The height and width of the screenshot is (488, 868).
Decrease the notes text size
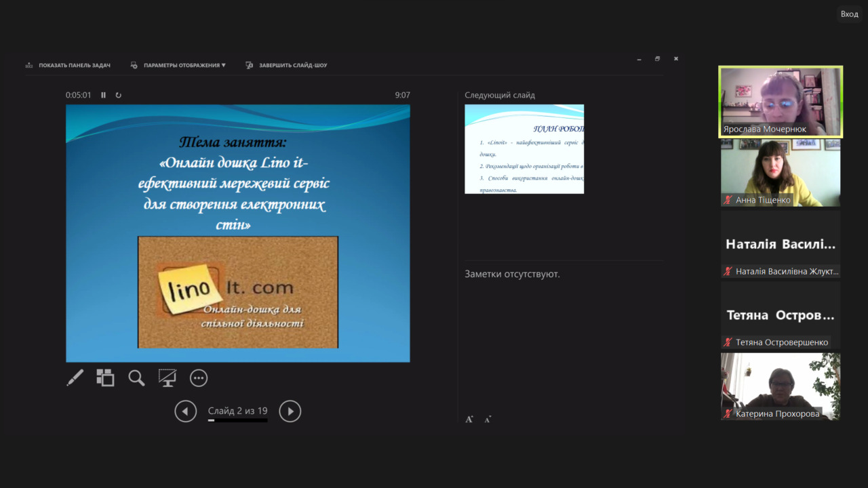(488, 420)
